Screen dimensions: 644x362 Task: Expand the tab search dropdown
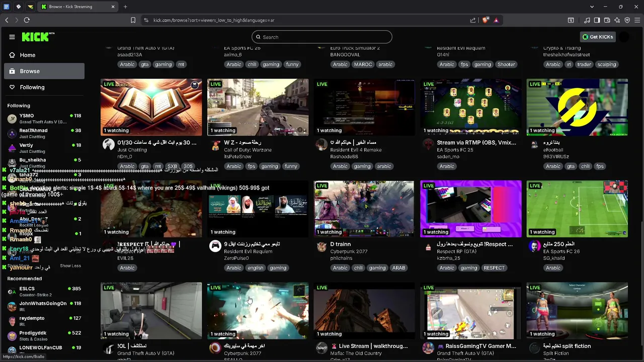(x=592, y=7)
